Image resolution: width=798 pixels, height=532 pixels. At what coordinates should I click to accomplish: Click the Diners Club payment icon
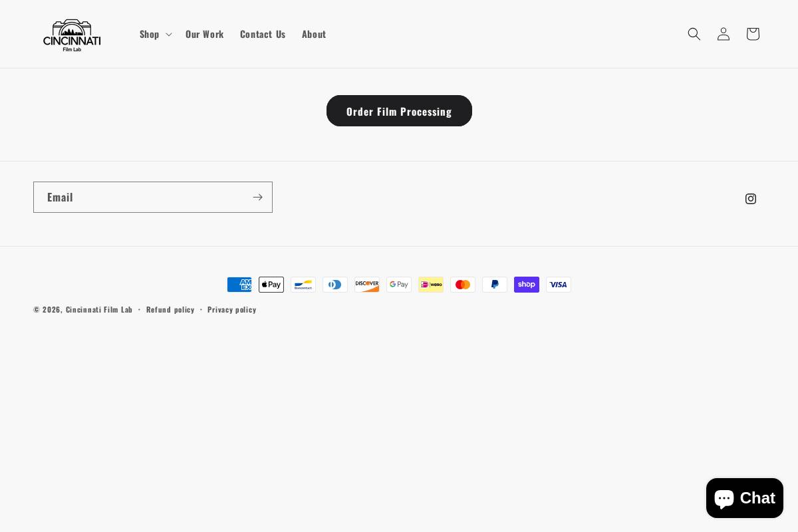[335, 285]
